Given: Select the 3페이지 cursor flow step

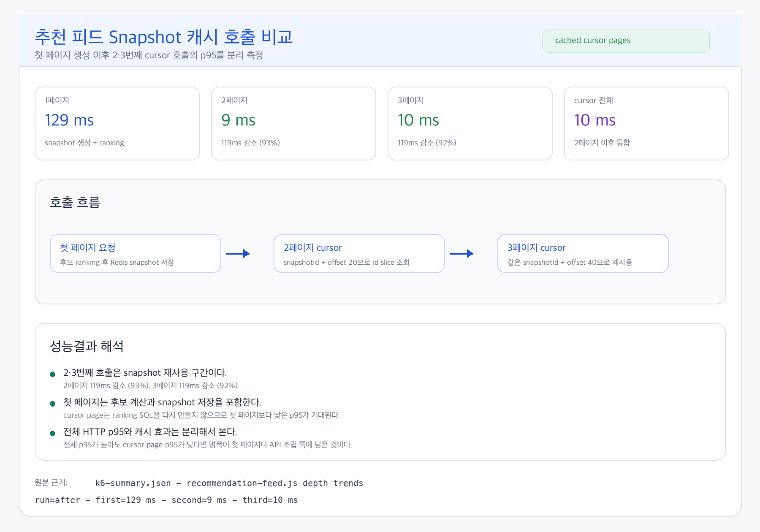Looking at the screenshot, I should point(583,253).
